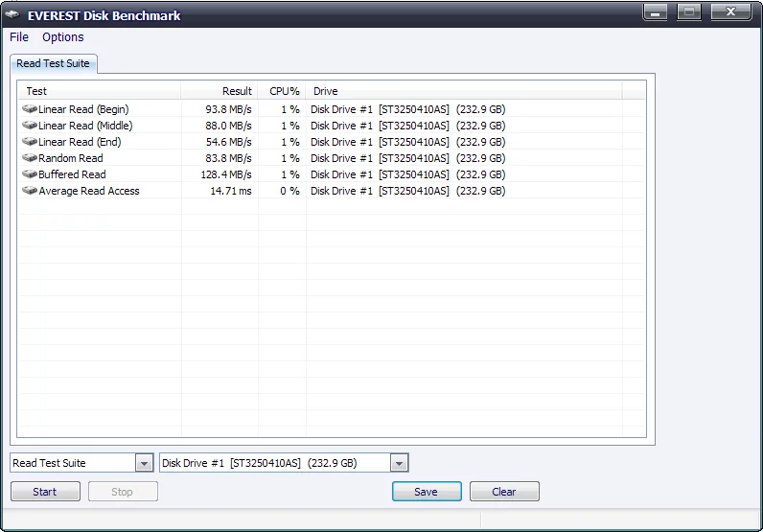Open the File menu

19,37
